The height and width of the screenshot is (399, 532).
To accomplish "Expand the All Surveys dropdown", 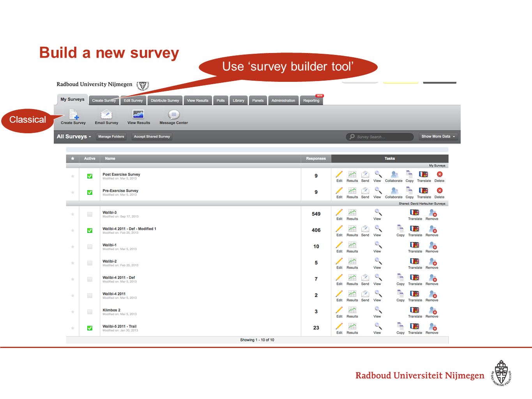I will 74,136.
